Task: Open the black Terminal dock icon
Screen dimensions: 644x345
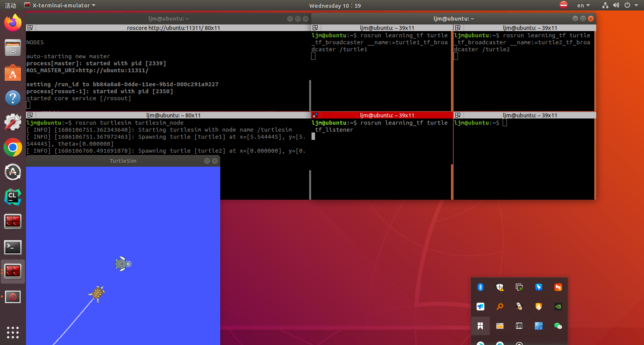Action: (13, 247)
